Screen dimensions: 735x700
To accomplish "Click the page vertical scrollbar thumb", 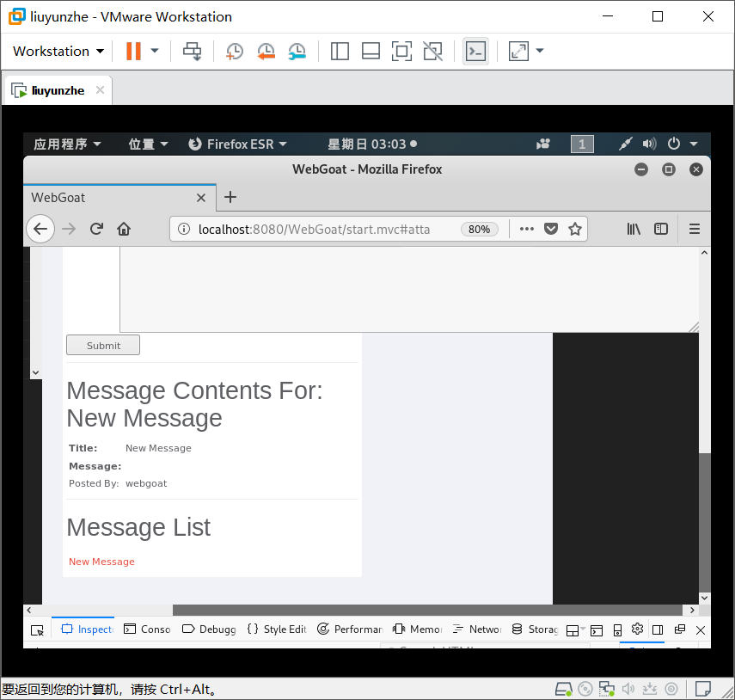I will click(705, 523).
